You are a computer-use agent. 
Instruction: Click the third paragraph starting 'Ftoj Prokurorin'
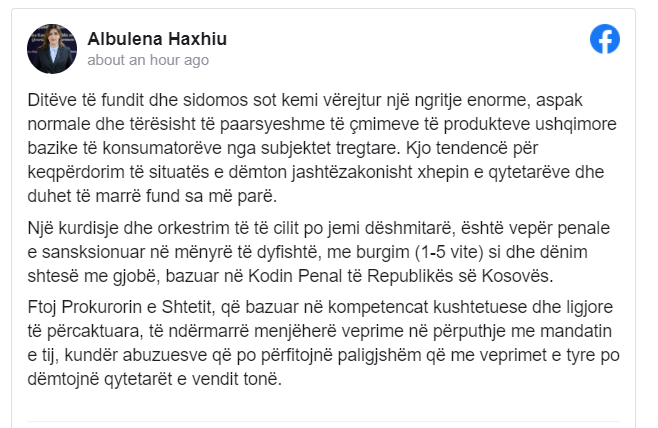click(x=324, y=343)
